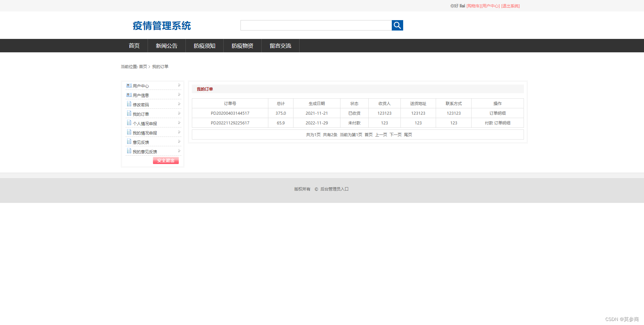
Task: Click the red 安全退出 button
Action: (166, 161)
